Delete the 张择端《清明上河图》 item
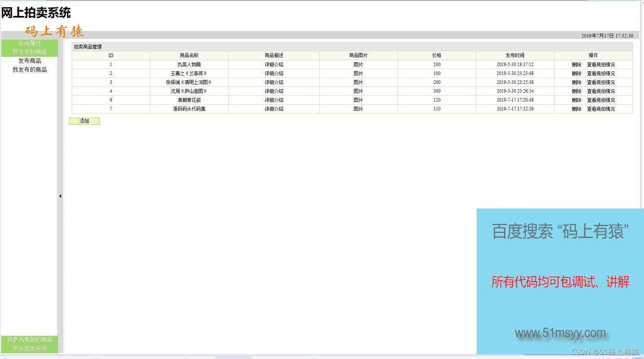This screenshot has width=644, height=359. 577,83
